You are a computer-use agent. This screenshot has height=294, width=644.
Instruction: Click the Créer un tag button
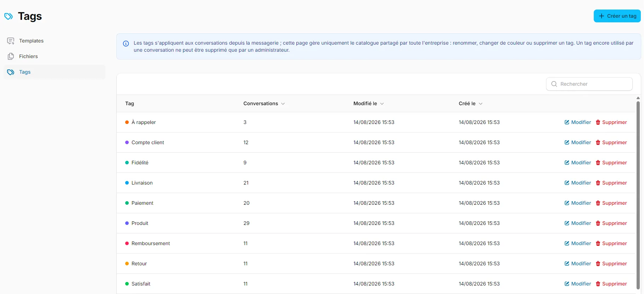click(617, 16)
